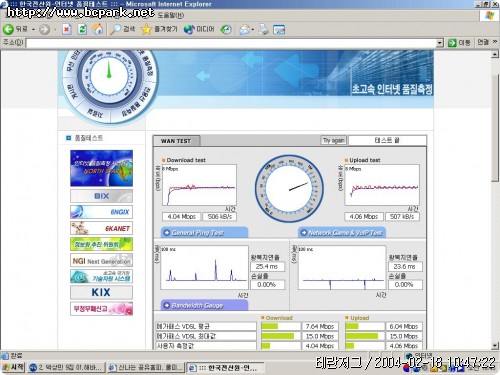Open the NORTH STAR banner
Screen dimensions: 500x375
click(101, 168)
